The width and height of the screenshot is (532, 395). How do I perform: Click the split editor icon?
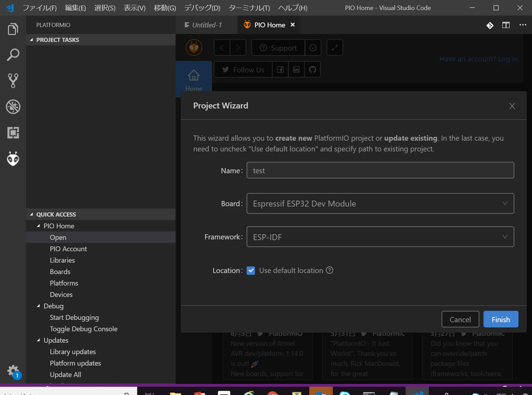(506, 25)
